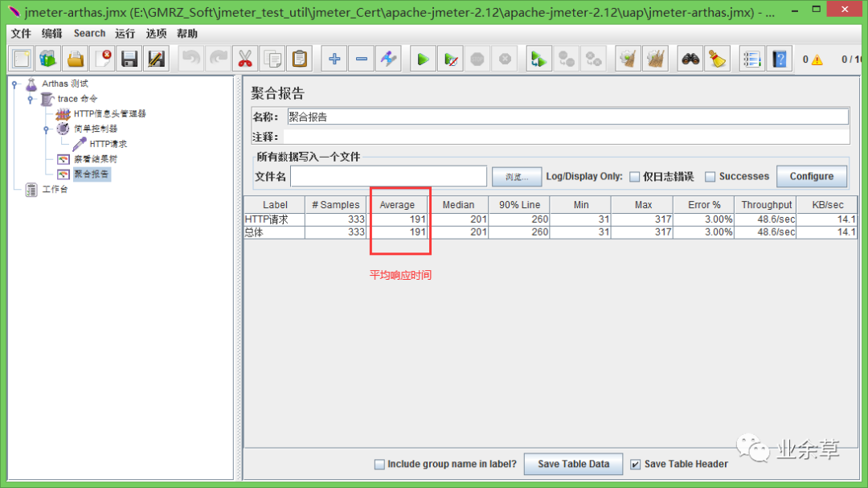868x488 pixels.
Task: Click the Redo arrow icon
Action: (x=218, y=59)
